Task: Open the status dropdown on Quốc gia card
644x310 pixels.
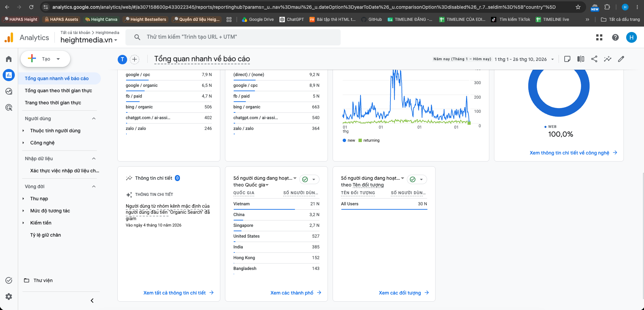Action: 309,179
